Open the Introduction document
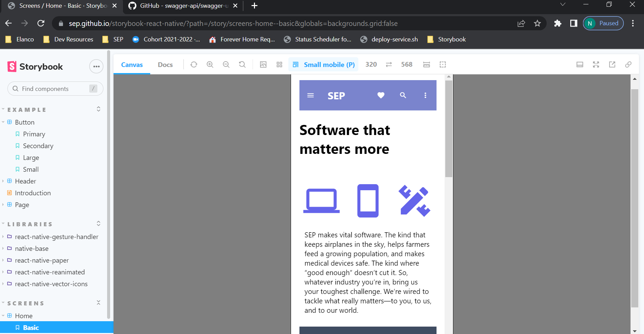Screen dimensions: 644x334 click(33, 193)
